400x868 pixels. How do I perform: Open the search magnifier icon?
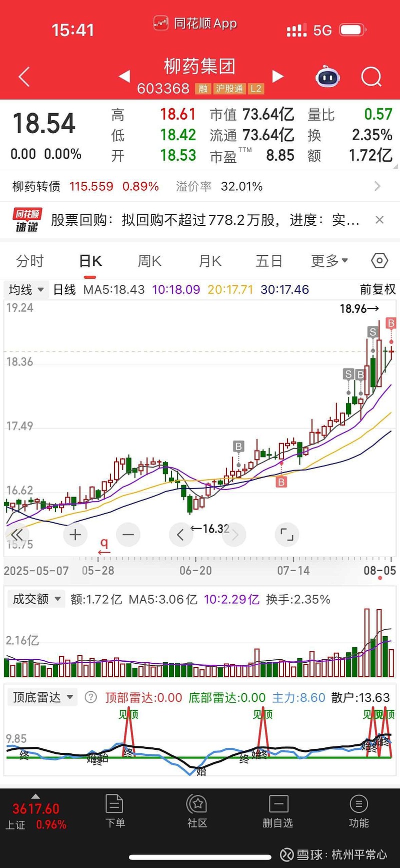[371, 77]
